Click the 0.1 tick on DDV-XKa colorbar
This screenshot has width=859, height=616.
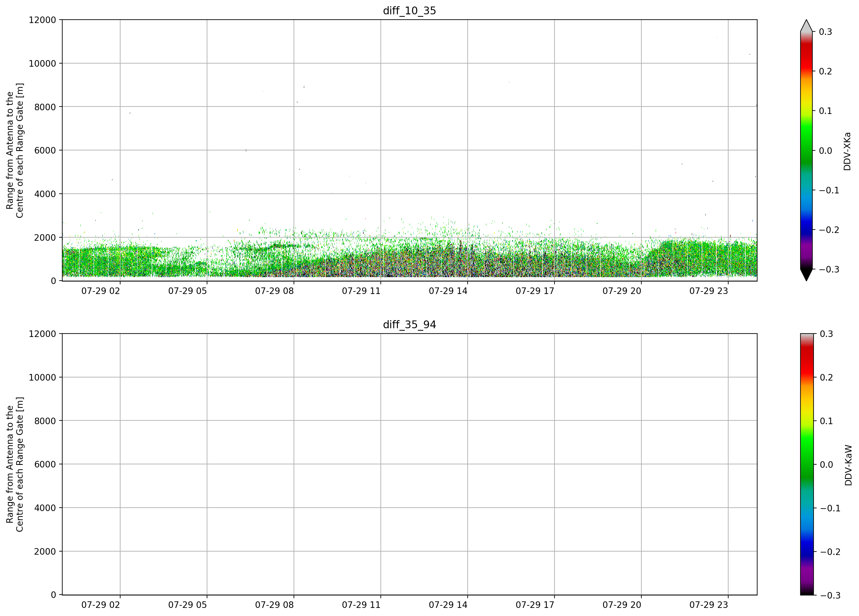tap(825, 111)
